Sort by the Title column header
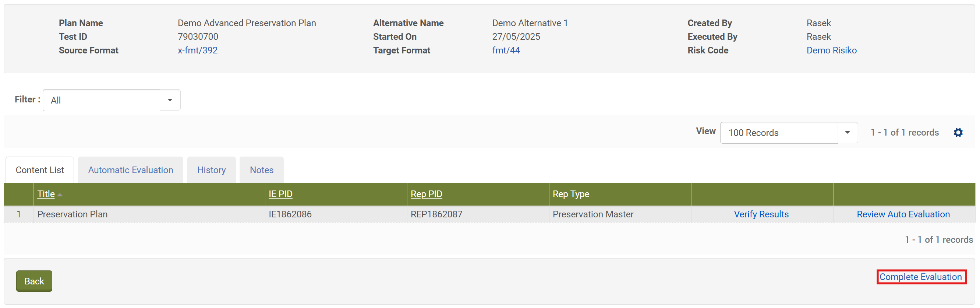Screen dimensions: 980x308 46,194
